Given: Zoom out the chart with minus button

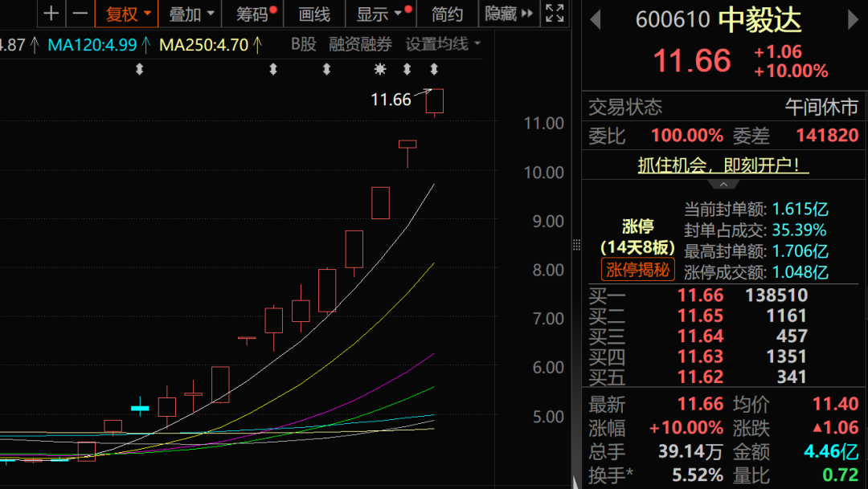Looking at the screenshot, I should click(x=80, y=14).
